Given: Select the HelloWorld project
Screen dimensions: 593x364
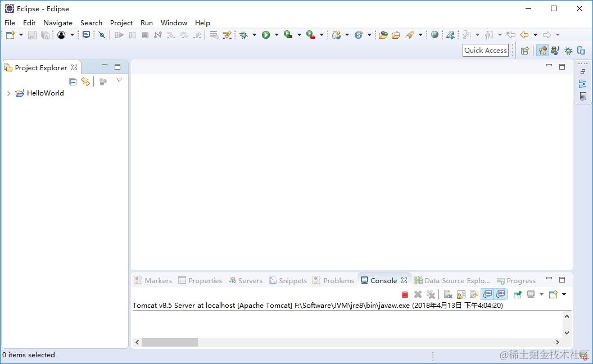Looking at the screenshot, I should [46, 93].
